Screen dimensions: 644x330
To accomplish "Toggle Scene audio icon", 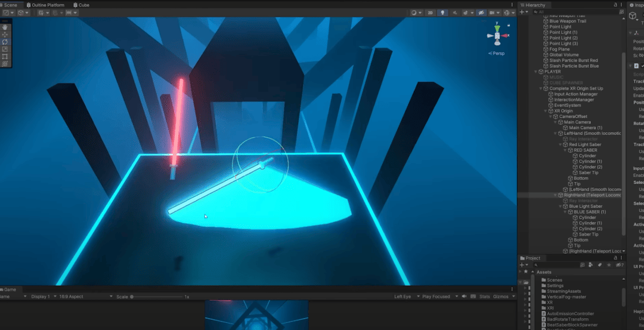I will (454, 13).
